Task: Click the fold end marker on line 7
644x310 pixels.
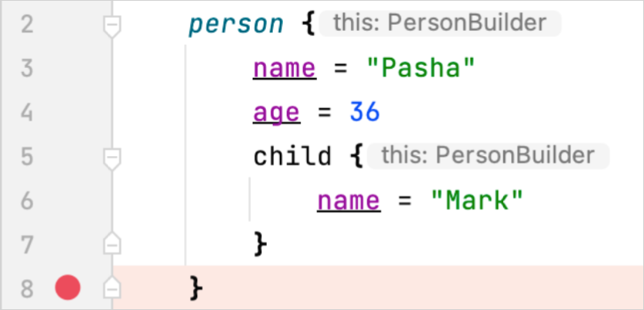Action: tap(113, 245)
